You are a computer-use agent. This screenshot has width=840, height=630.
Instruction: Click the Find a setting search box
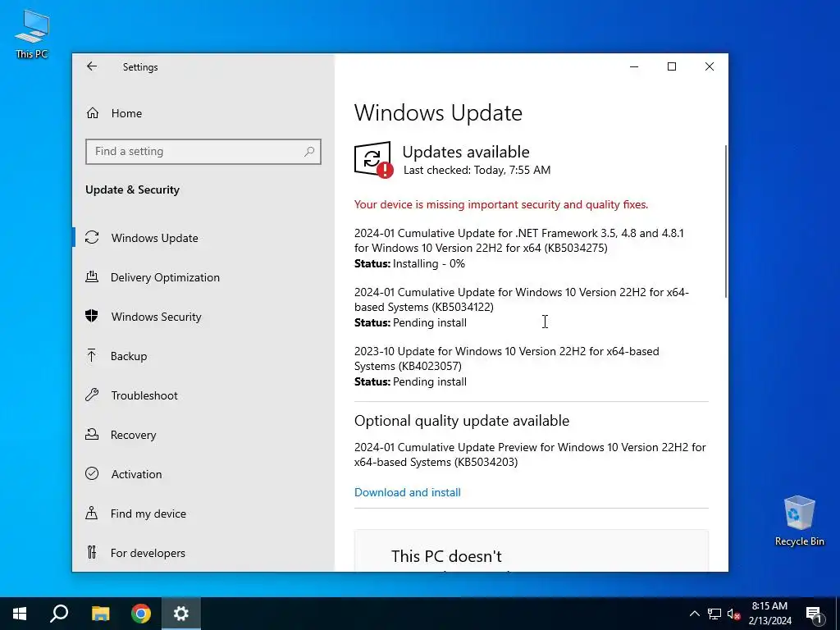point(203,152)
